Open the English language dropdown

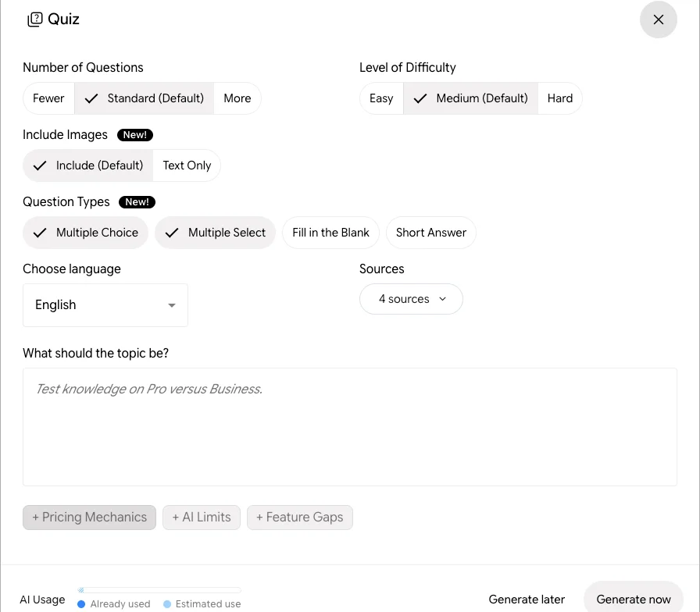point(105,305)
